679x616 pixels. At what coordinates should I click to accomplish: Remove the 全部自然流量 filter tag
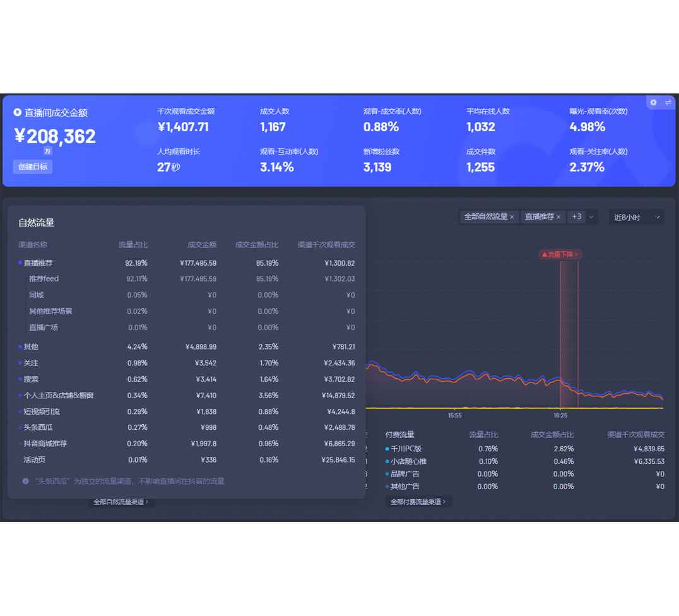(512, 217)
